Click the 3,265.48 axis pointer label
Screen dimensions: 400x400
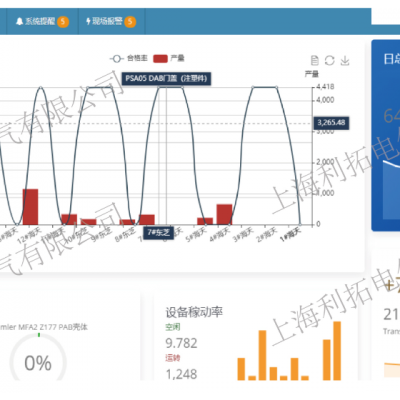tap(331, 123)
